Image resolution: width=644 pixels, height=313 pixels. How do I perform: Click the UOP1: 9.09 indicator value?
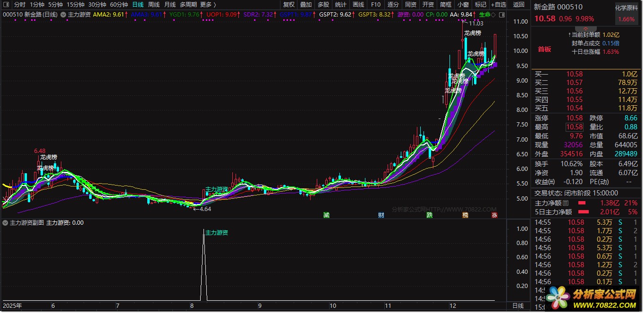pyautogui.click(x=223, y=15)
